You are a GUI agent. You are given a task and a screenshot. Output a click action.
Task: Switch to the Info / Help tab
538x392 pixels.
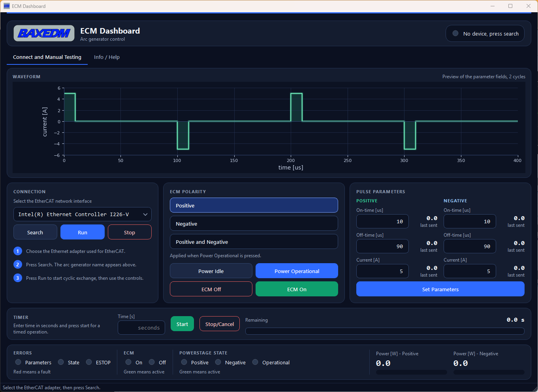point(107,57)
